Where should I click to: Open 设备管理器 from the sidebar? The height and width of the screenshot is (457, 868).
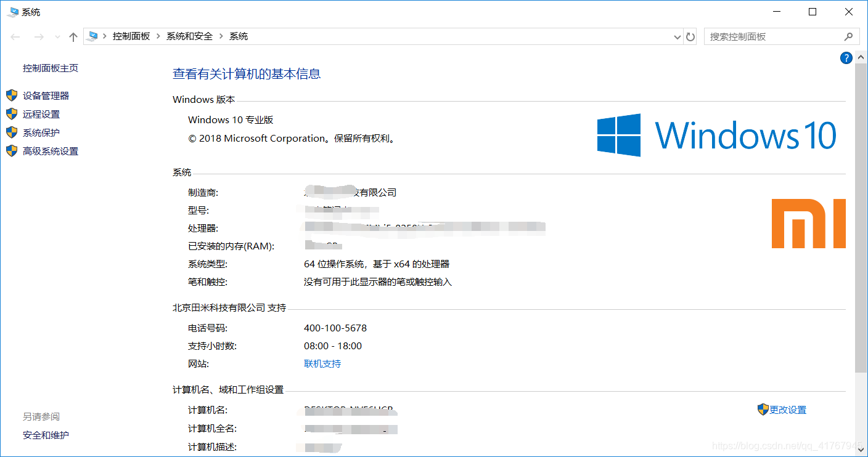46,95
